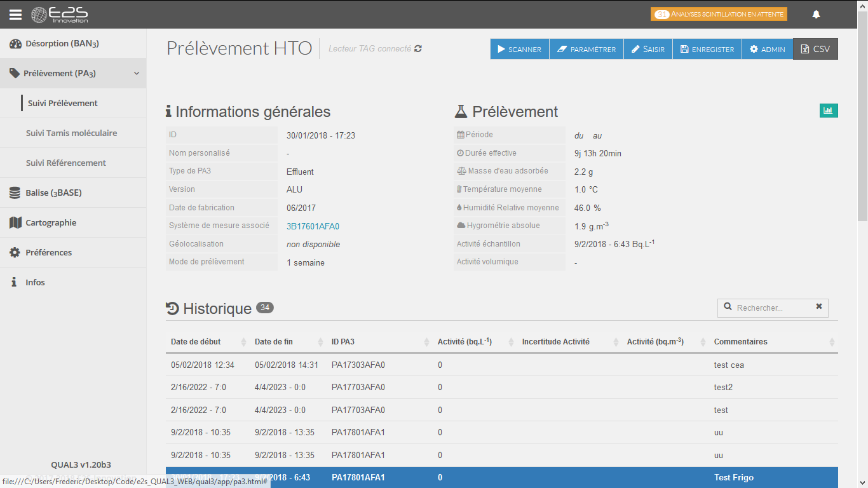Sort by Activité (bq.m-3) column
Screen dimensions: 868x488
click(x=665, y=342)
